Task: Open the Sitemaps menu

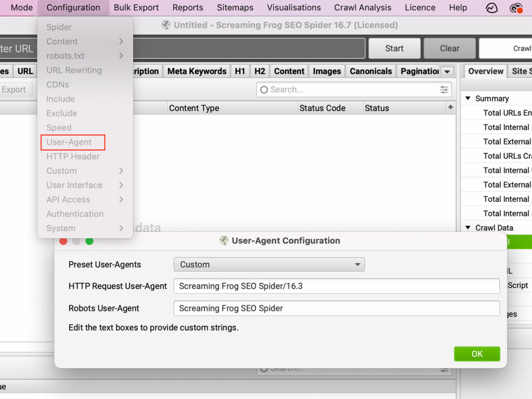Action: tap(235, 7)
